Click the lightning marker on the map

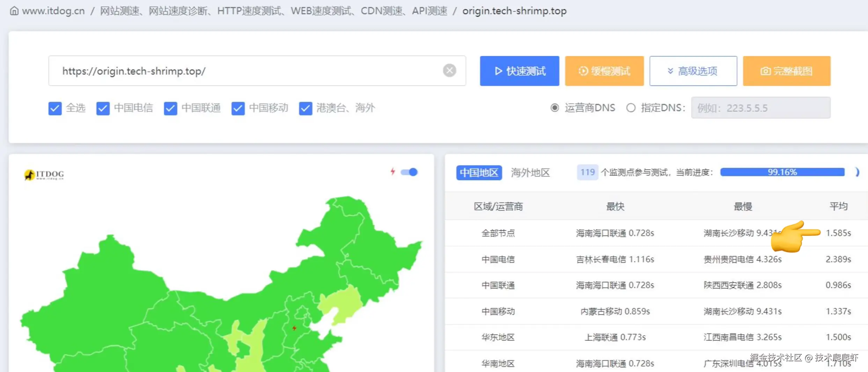pos(294,328)
